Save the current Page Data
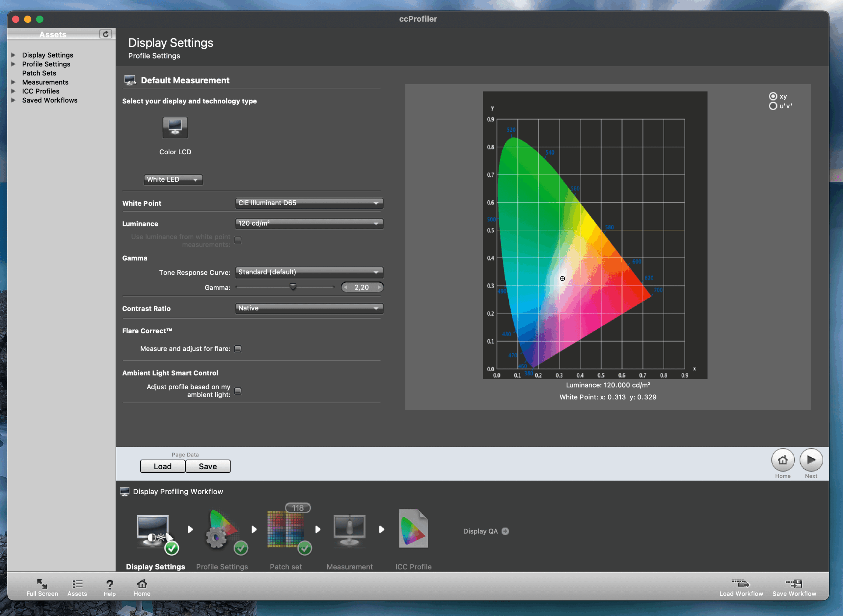 coord(208,466)
